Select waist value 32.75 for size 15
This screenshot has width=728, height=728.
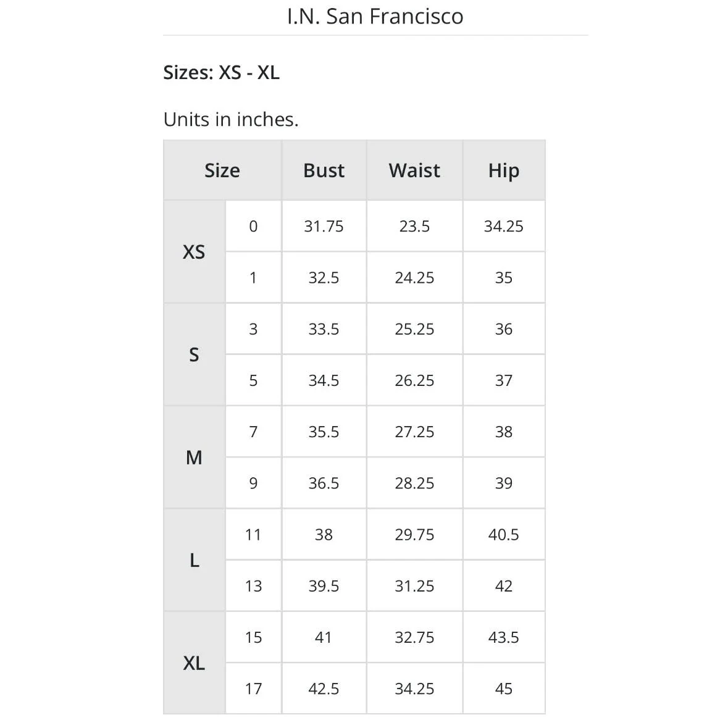(x=414, y=637)
